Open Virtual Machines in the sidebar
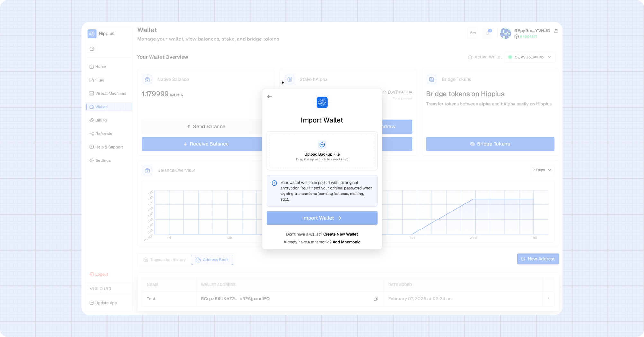This screenshot has width=644, height=337. (x=111, y=93)
